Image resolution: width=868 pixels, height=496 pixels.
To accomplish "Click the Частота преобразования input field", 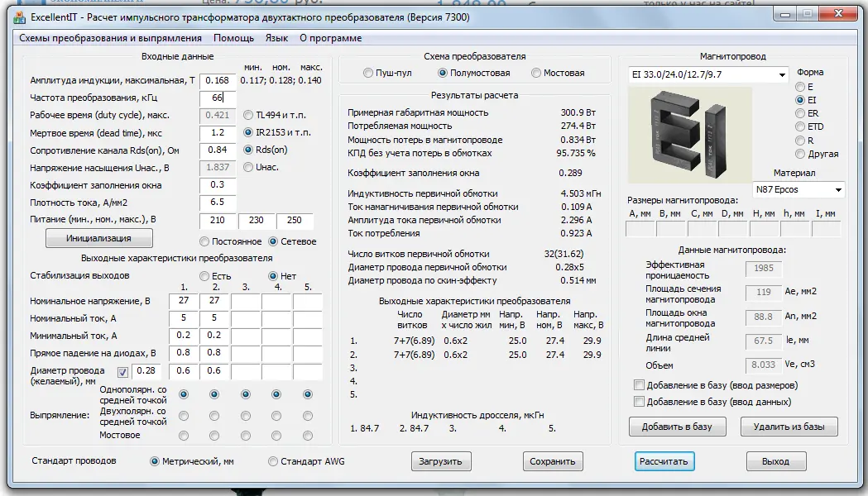I will (218, 98).
